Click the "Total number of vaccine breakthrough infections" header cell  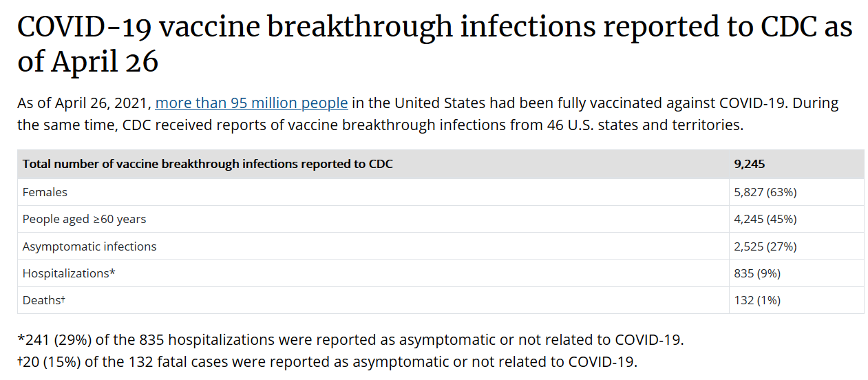click(x=208, y=165)
